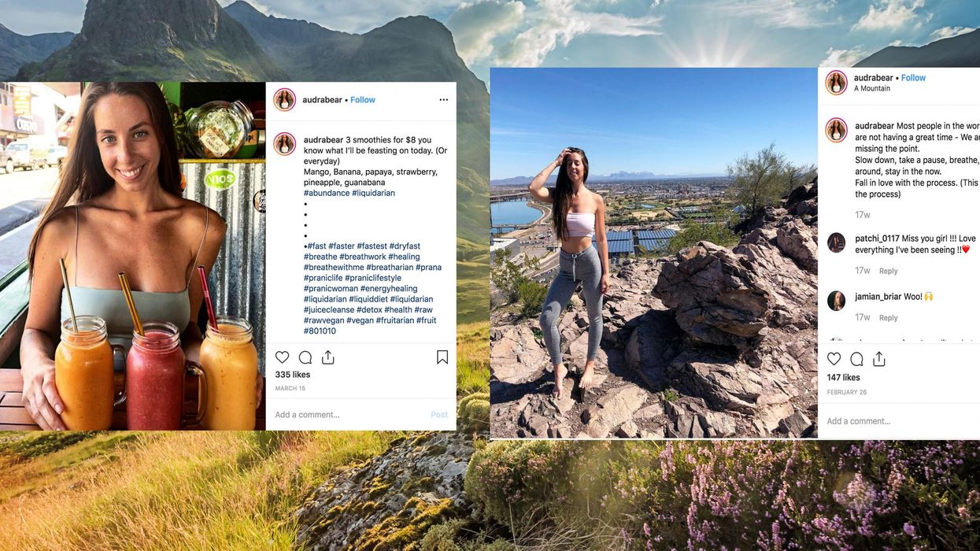Screen dimensions: 980x551
Task: Like the mountain post with heart icon
Action: (x=834, y=359)
